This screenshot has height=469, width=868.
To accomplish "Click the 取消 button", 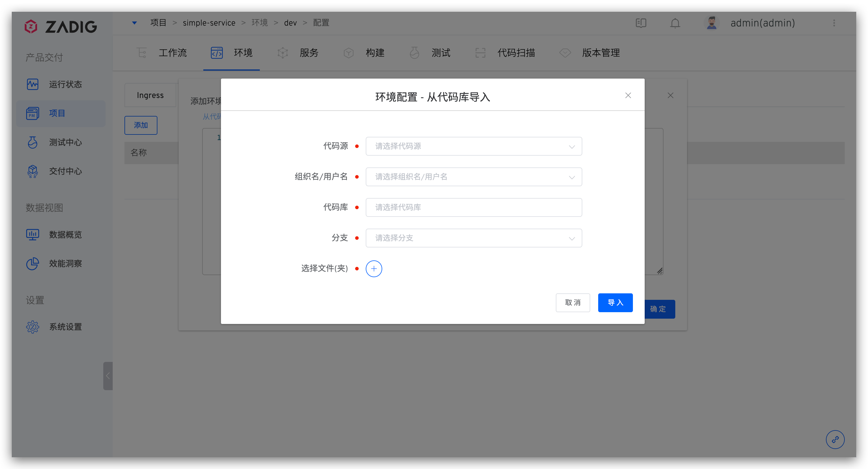I will 573,302.
